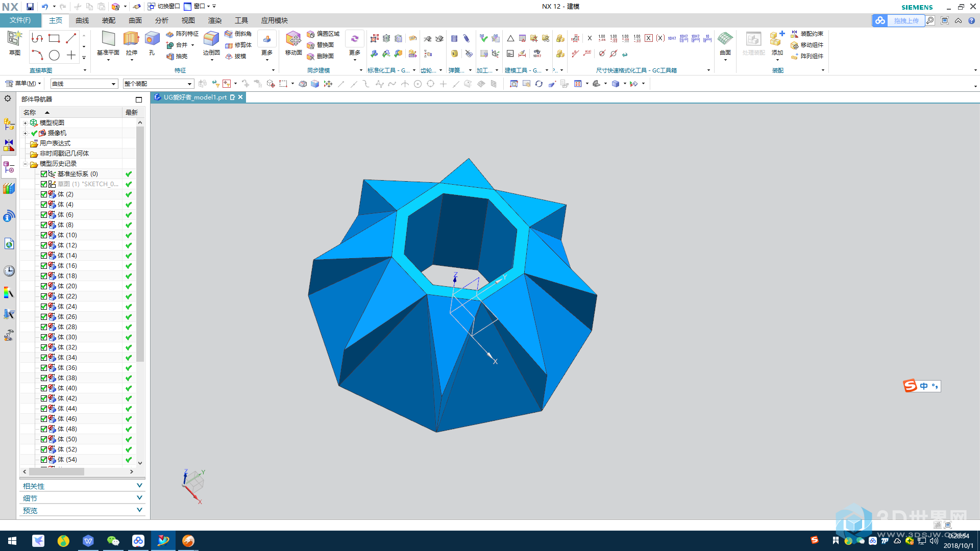Toggle checkbox for 体 (30)
The height and width of the screenshot is (551, 980).
[x=44, y=337]
